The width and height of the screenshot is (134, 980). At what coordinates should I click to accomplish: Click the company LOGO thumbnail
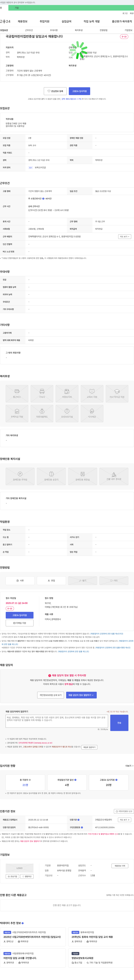19,868
